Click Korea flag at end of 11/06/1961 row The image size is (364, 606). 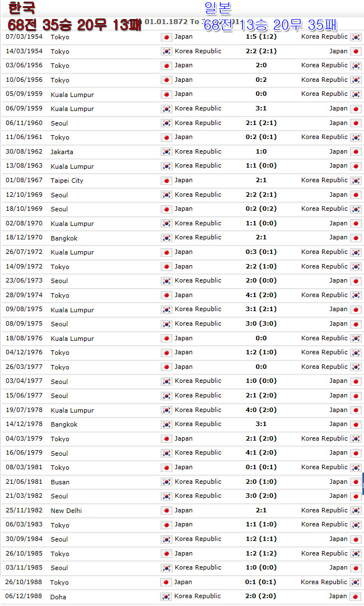pos(356,137)
